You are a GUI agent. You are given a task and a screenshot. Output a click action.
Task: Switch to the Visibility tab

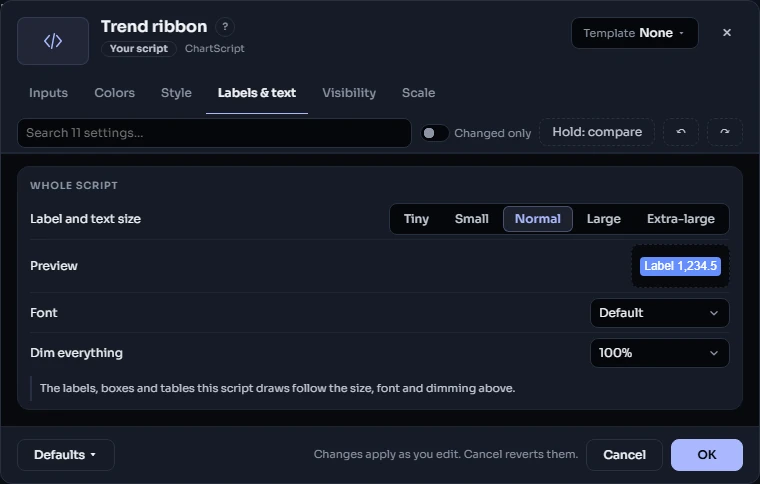pyautogui.click(x=349, y=93)
